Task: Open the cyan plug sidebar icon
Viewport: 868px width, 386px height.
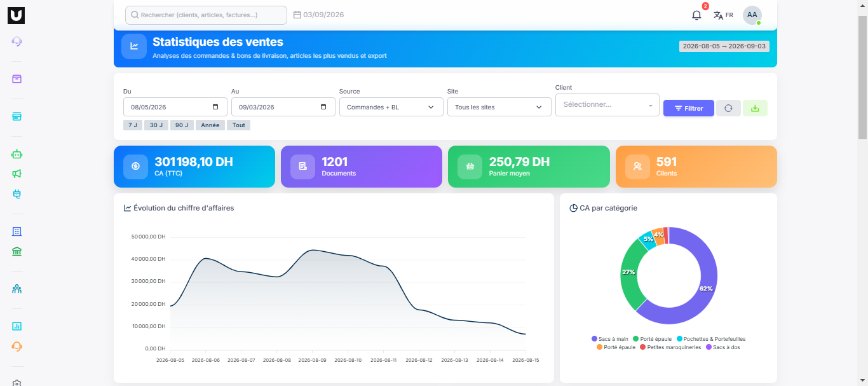Action: [x=17, y=193]
